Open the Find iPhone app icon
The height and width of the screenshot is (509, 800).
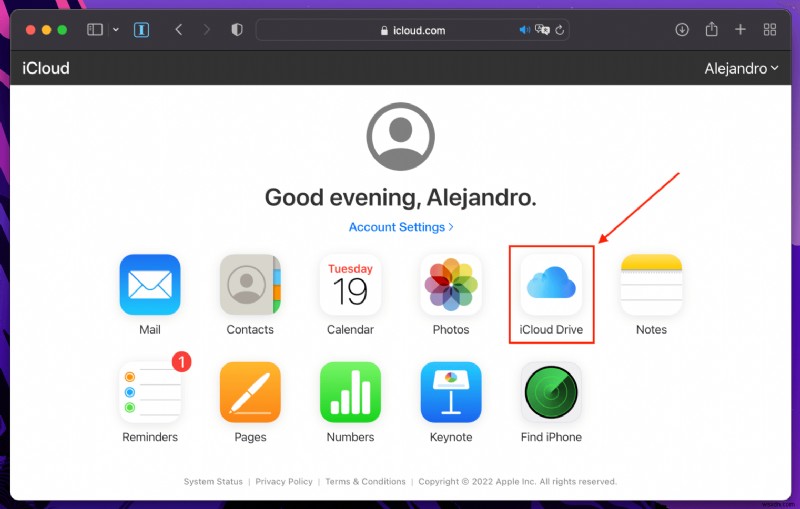(551, 392)
